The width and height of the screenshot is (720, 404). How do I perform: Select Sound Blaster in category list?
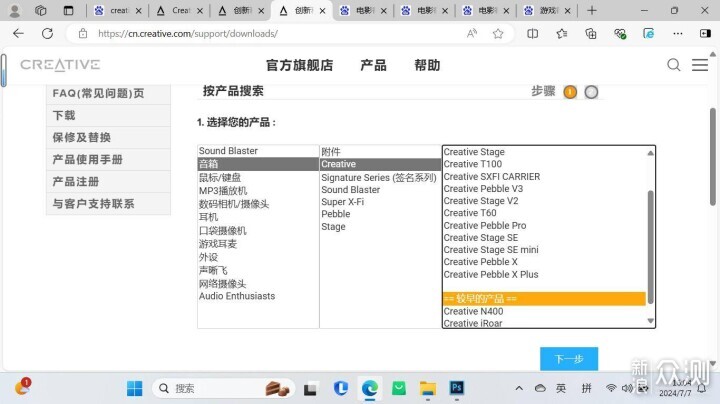[258, 151]
